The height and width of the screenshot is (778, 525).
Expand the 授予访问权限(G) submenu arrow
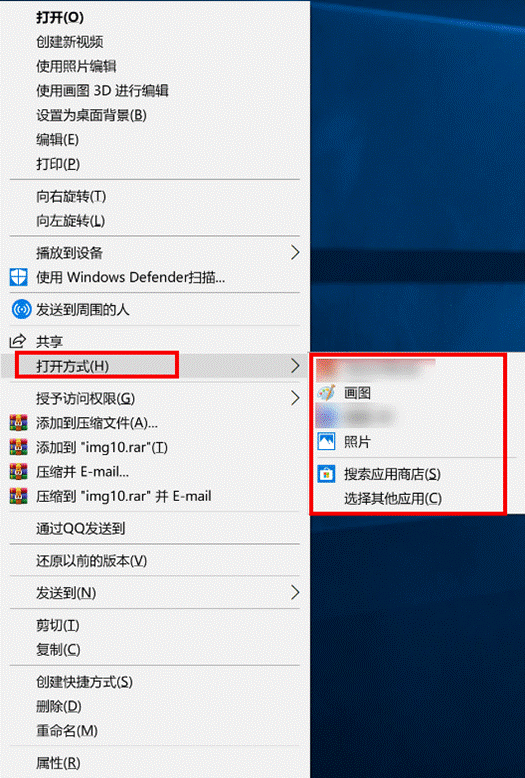[x=295, y=398]
